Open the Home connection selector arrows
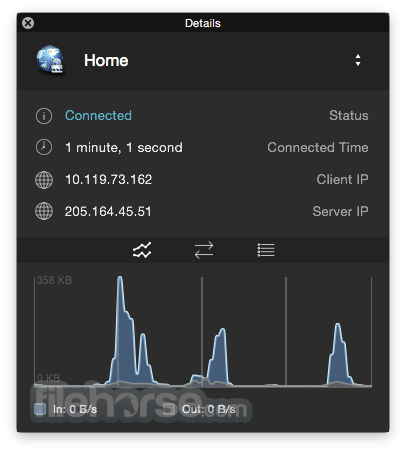 click(x=358, y=60)
